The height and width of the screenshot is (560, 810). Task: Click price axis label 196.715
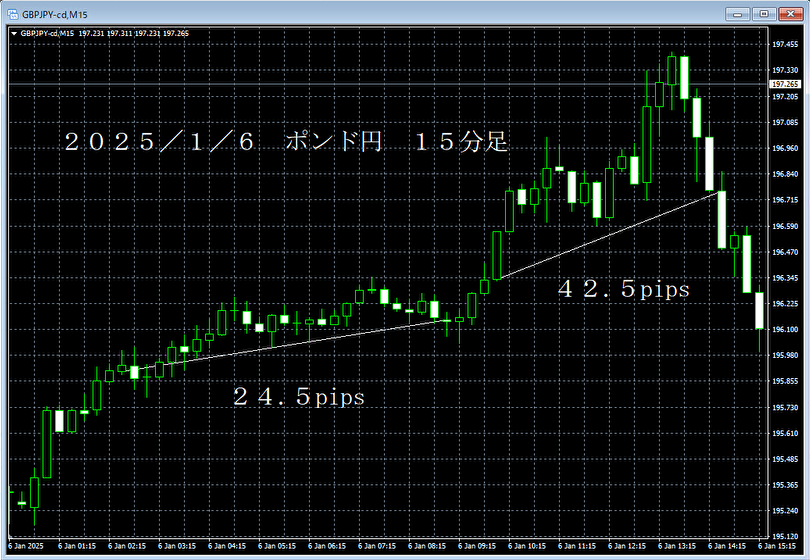pos(785,200)
